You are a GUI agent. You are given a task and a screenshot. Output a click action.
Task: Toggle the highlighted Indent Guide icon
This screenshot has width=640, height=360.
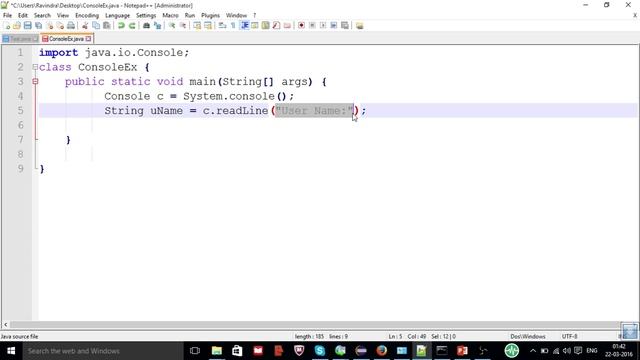(x=244, y=26)
